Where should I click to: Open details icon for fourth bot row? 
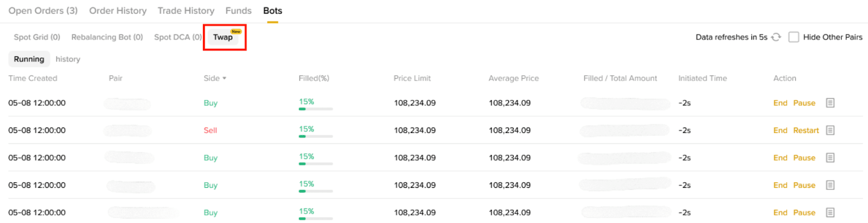[x=830, y=185]
